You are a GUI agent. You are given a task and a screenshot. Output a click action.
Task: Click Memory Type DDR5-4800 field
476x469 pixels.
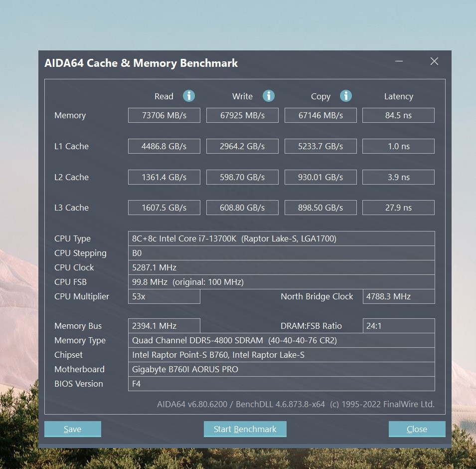pos(282,340)
